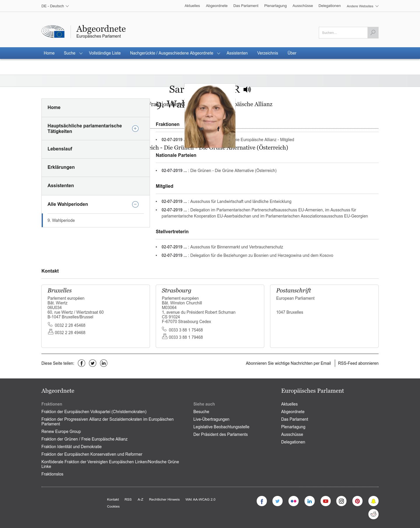Expand Nachgerückte / Ausgeschiedene Abgeordnete menu
Image resolution: width=420 pixels, height=528 pixels.
tap(218, 53)
